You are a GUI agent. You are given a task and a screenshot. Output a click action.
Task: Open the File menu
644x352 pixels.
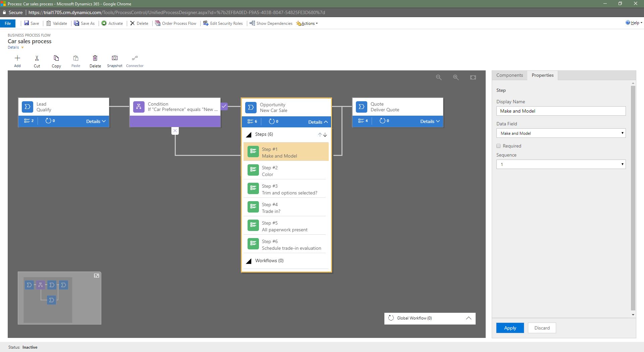pyautogui.click(x=8, y=23)
